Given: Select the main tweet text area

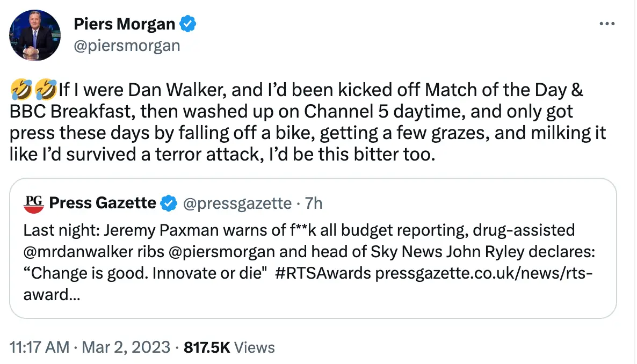Looking at the screenshot, I should (x=306, y=122).
